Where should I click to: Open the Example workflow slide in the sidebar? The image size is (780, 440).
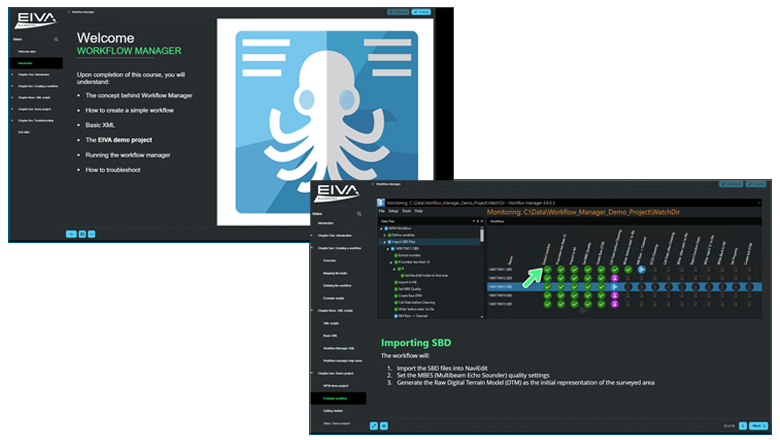[338, 398]
